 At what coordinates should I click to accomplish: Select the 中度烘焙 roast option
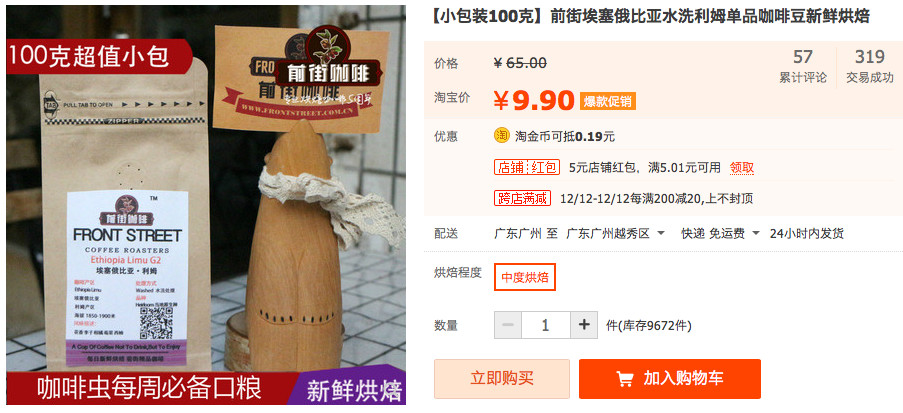tap(525, 278)
